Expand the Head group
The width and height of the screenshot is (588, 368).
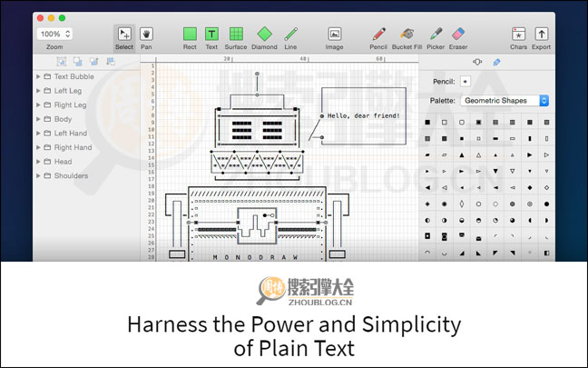(38, 162)
